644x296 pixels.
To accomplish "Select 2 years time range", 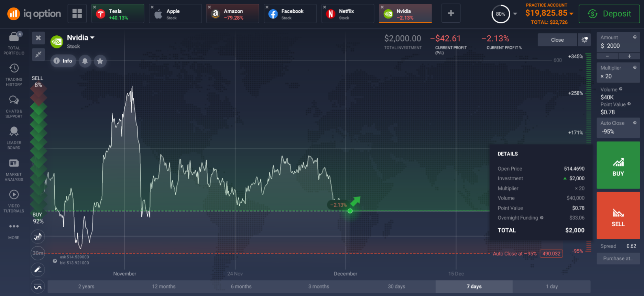I will 86,286.
